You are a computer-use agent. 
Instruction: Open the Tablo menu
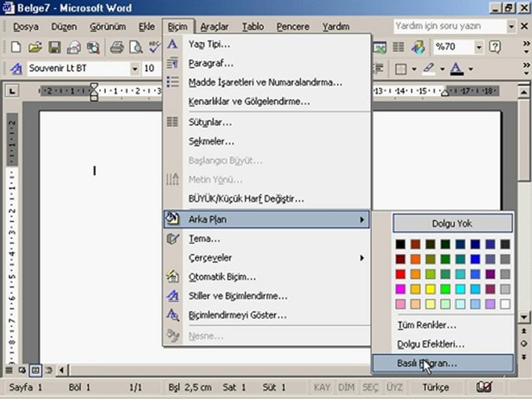point(253,27)
